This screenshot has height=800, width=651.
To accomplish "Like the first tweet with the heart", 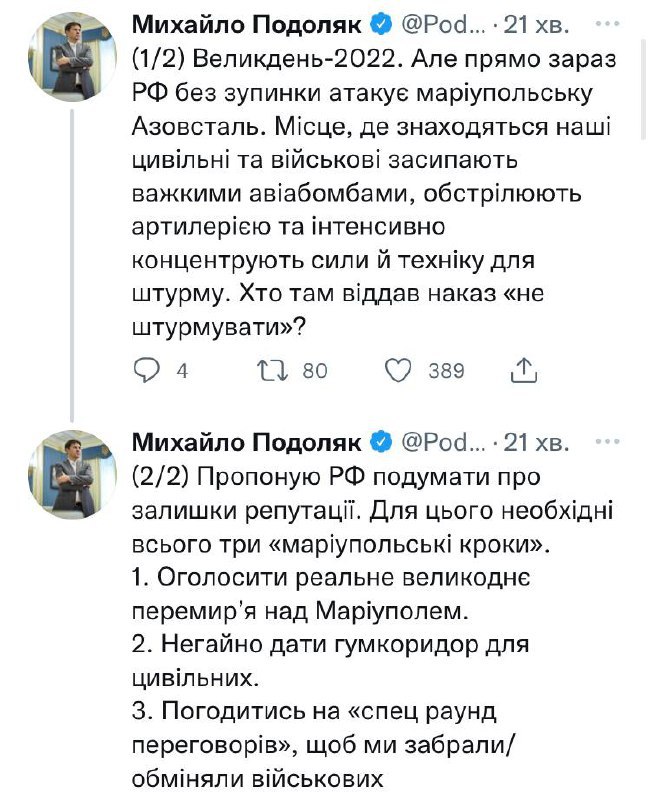I will pyautogui.click(x=399, y=371).
